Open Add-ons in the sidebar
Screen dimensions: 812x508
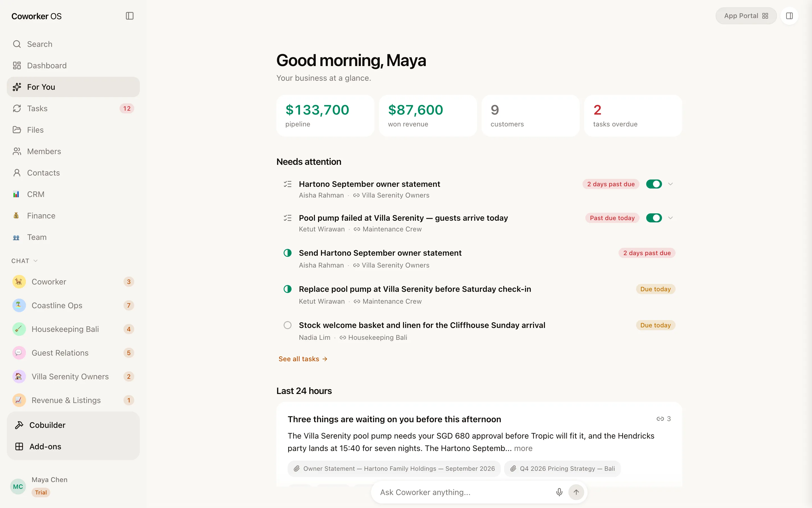pyautogui.click(x=73, y=446)
